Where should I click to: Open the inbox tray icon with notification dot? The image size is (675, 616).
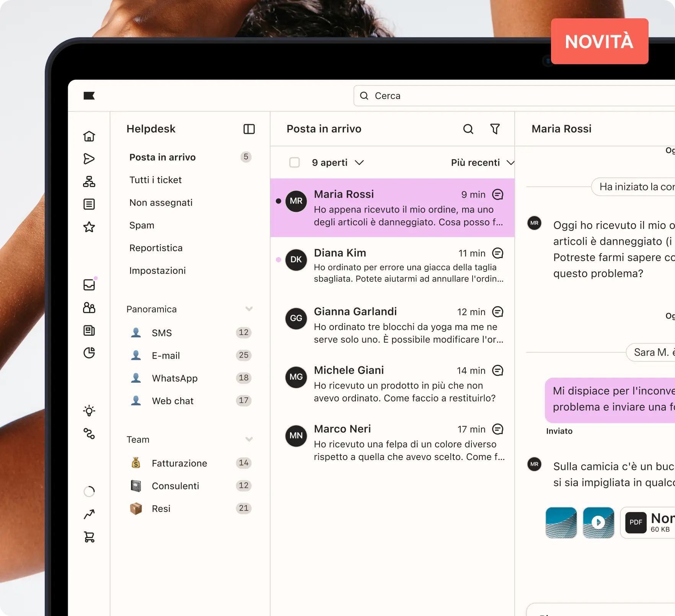click(x=89, y=284)
